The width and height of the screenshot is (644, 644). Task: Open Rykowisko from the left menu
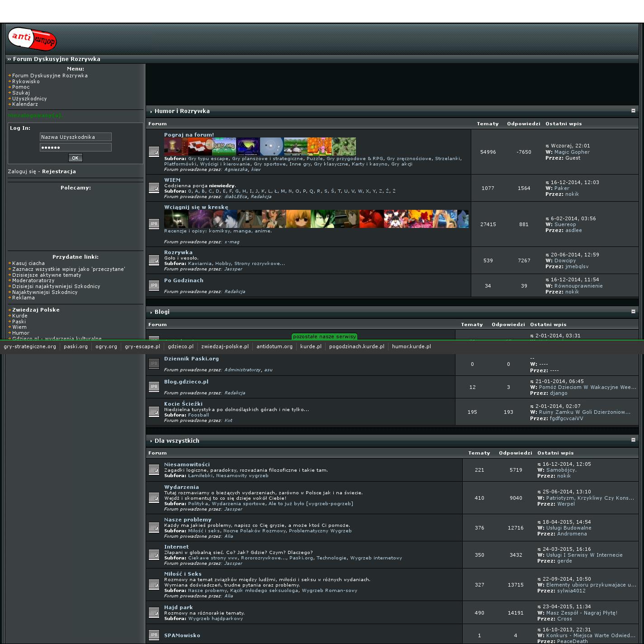point(26,81)
